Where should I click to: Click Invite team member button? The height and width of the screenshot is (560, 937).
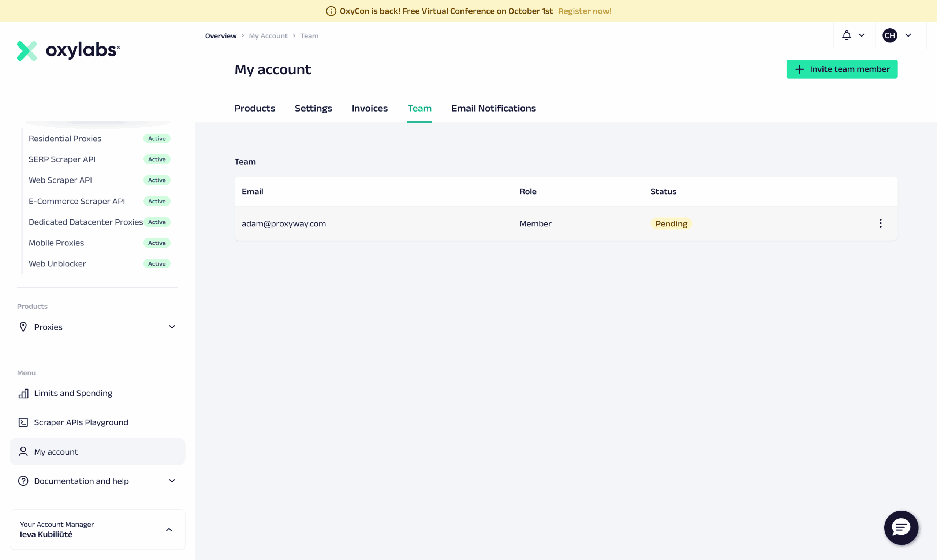coord(842,69)
